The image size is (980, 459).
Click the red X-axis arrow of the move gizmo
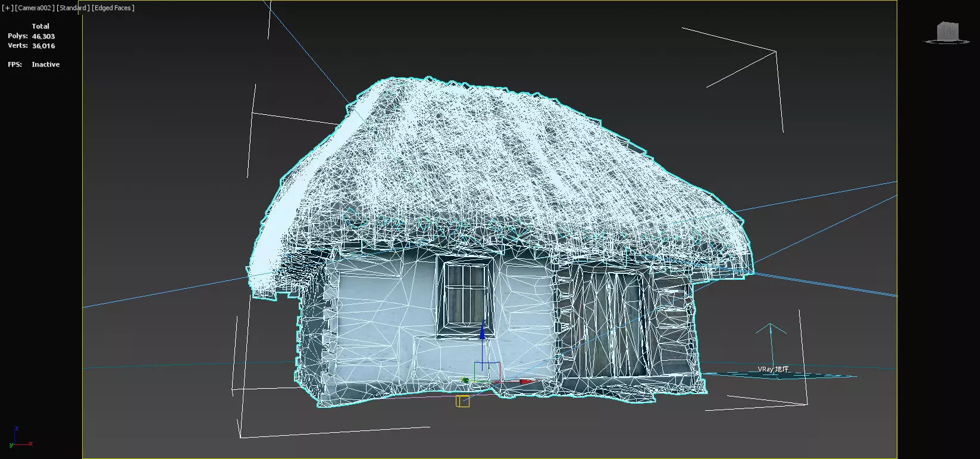click(x=527, y=381)
